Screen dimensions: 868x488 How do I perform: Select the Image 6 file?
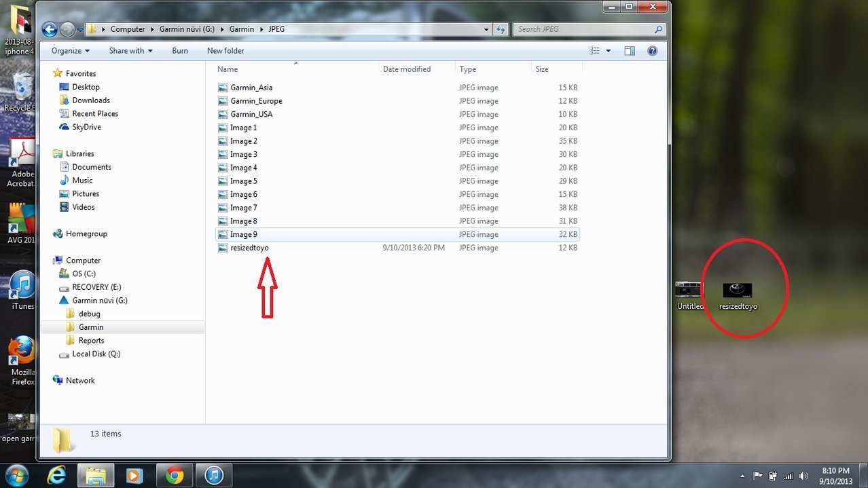244,194
